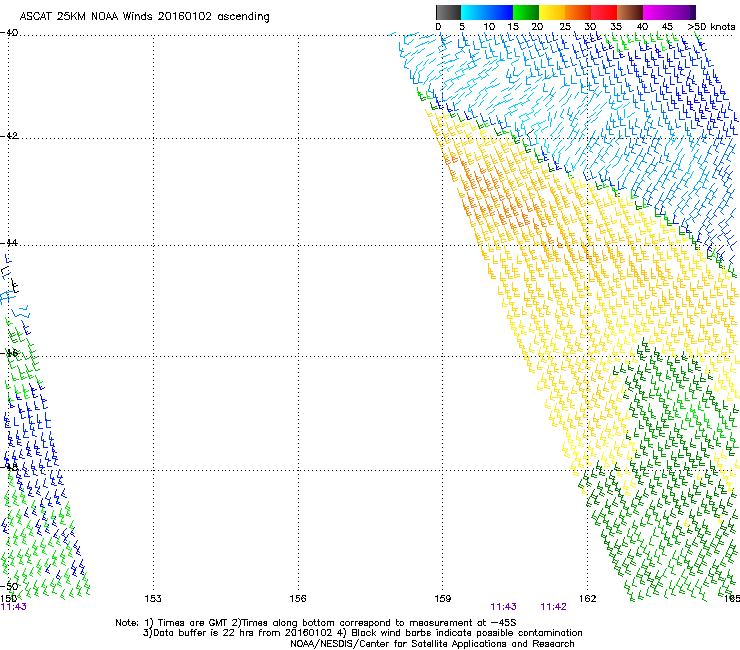
Task: Click the longitude label '162'
Action: tap(588, 599)
